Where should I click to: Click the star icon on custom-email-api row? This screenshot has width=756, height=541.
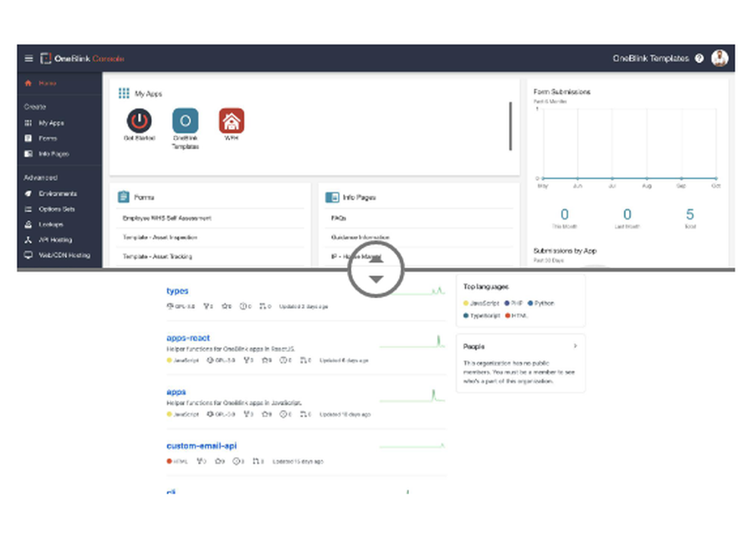pos(218,462)
